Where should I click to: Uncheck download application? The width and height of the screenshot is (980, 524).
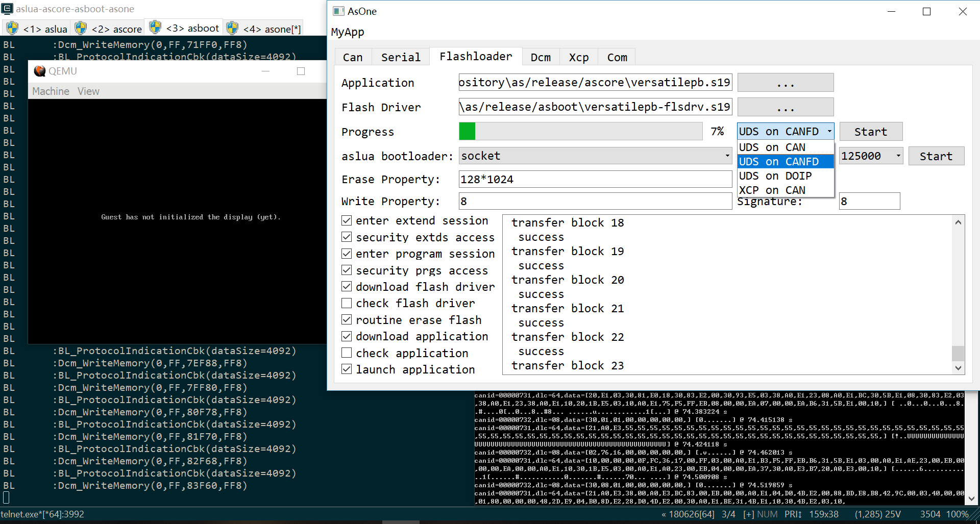point(347,336)
